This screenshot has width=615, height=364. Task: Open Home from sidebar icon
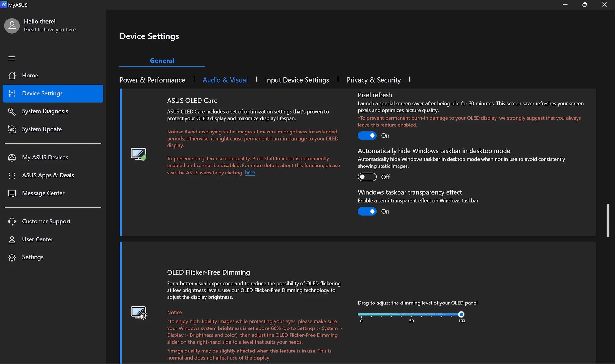12,76
